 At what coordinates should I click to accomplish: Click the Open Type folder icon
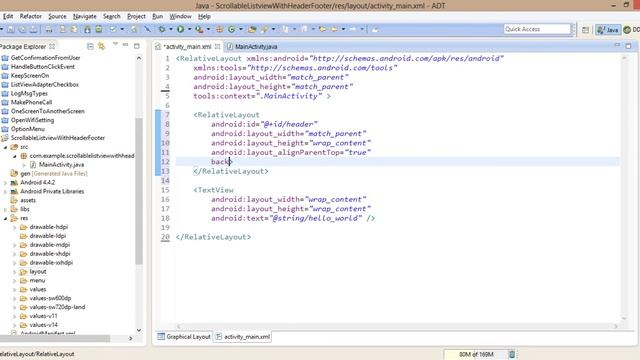(252, 29)
